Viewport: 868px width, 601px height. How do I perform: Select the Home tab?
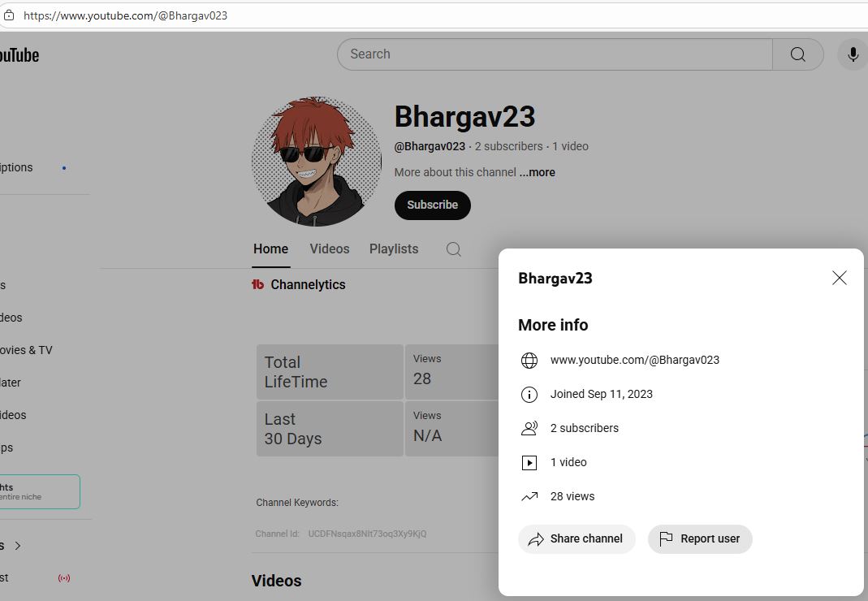click(270, 249)
